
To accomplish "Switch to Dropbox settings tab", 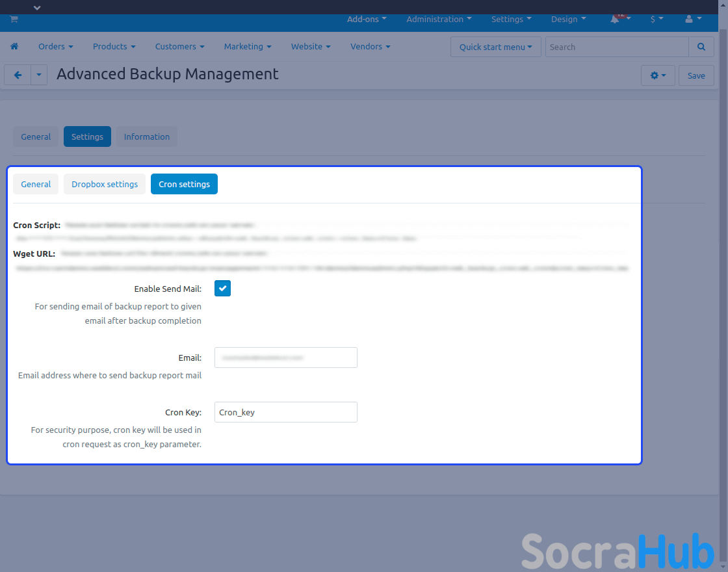I will pos(105,184).
